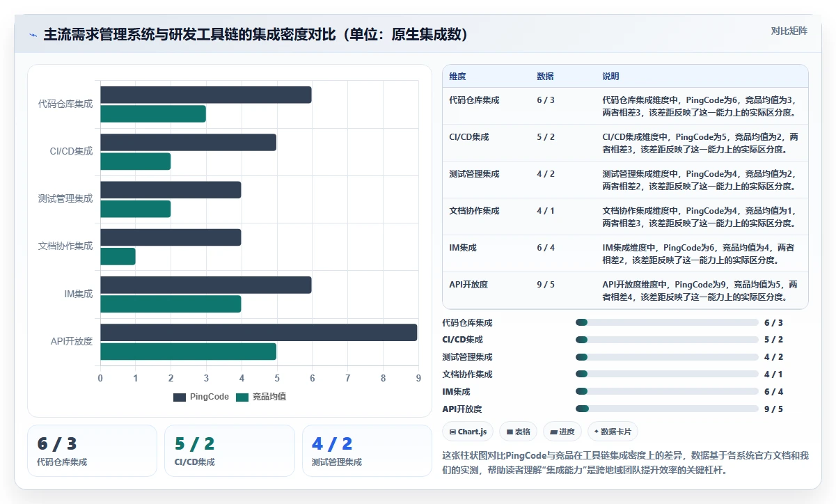
Task: Toggle the 竞品均值 legend swatch
Action: pos(242,397)
